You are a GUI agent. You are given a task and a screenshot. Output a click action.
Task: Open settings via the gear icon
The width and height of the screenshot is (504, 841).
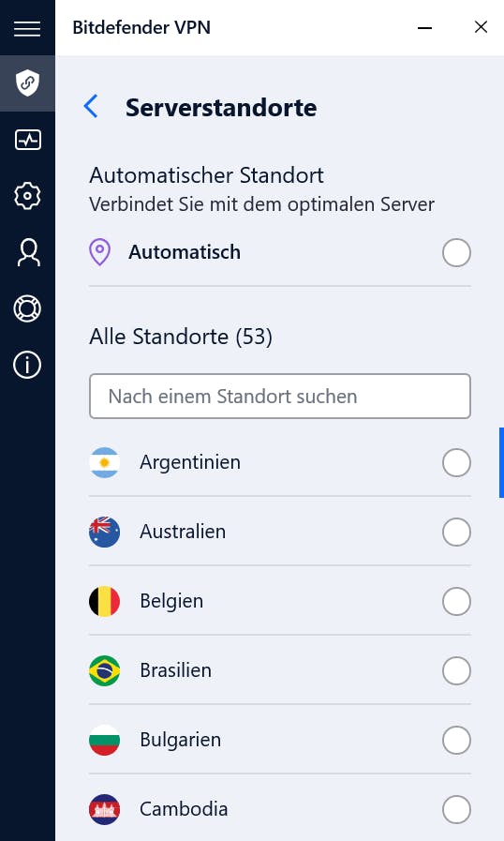pyautogui.click(x=27, y=196)
